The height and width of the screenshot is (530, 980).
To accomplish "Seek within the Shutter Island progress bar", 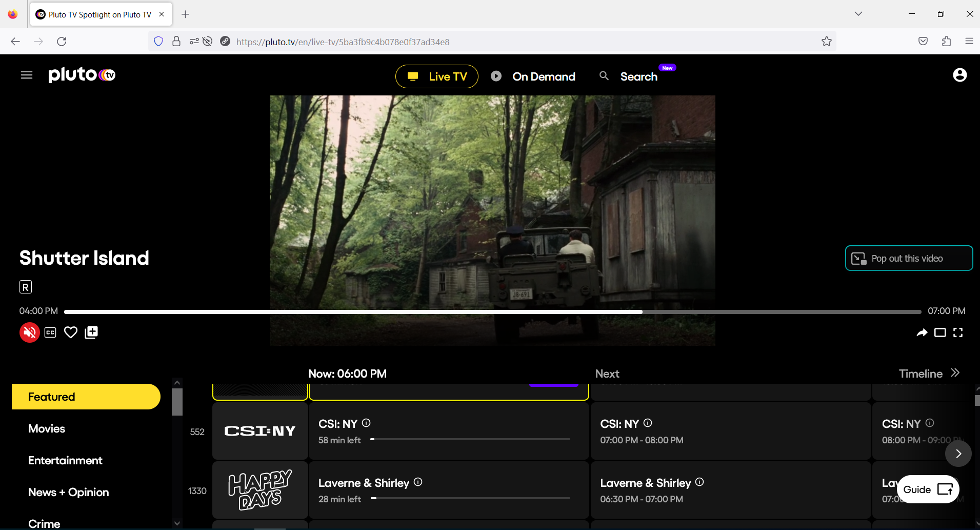I will (x=492, y=311).
